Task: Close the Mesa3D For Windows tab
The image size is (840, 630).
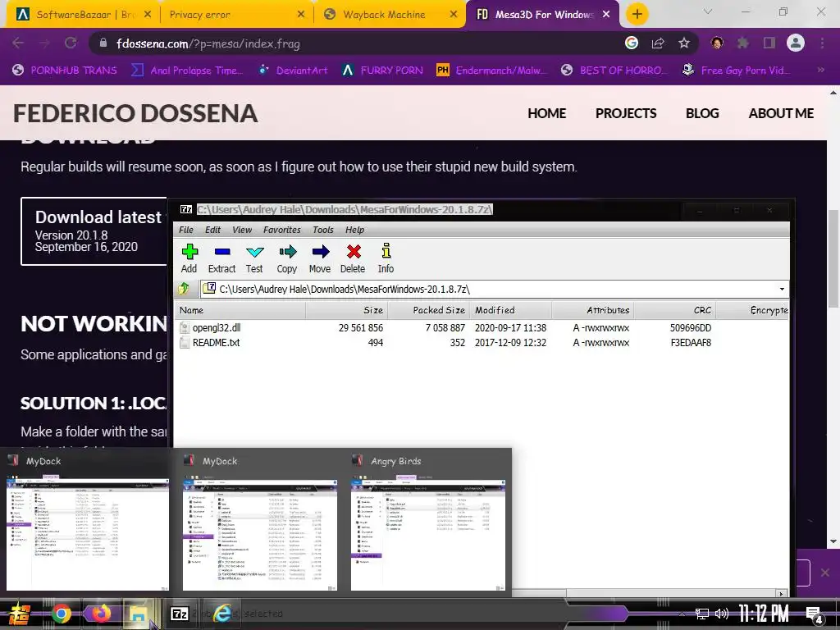Action: pyautogui.click(x=606, y=15)
